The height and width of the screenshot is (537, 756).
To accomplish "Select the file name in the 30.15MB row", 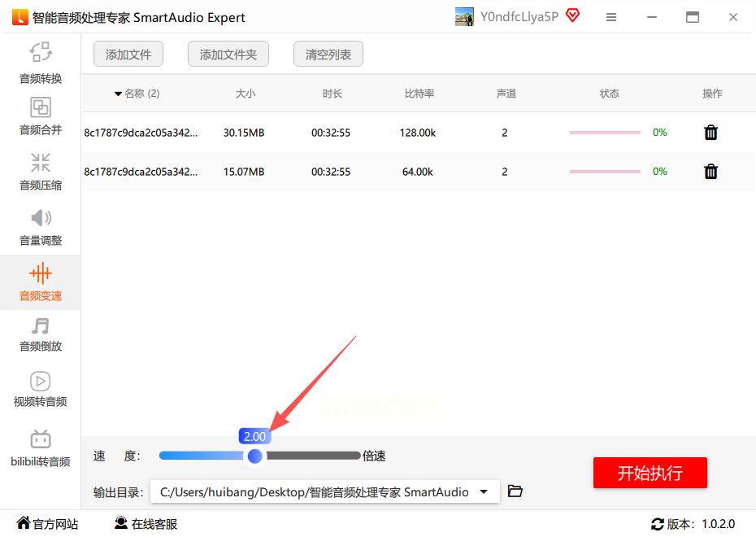I will [x=141, y=133].
